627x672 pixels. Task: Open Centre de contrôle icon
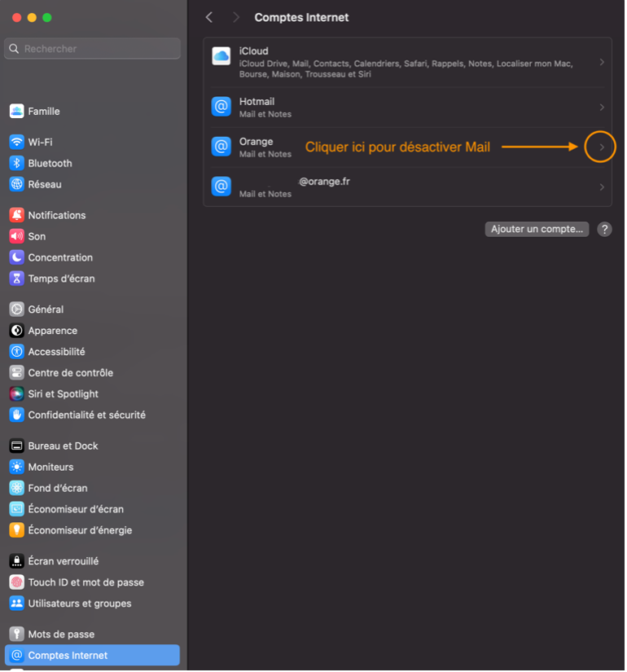[x=17, y=373]
